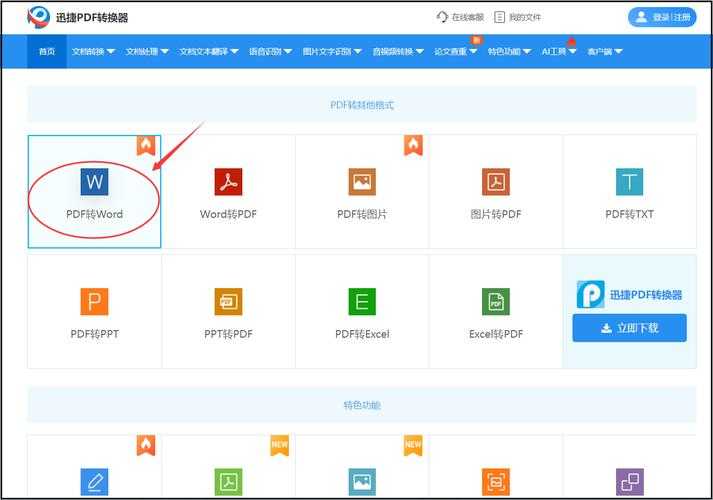This screenshot has width=713, height=500.
Task: Expand the 文档转换 dropdown menu
Action: tap(93, 51)
